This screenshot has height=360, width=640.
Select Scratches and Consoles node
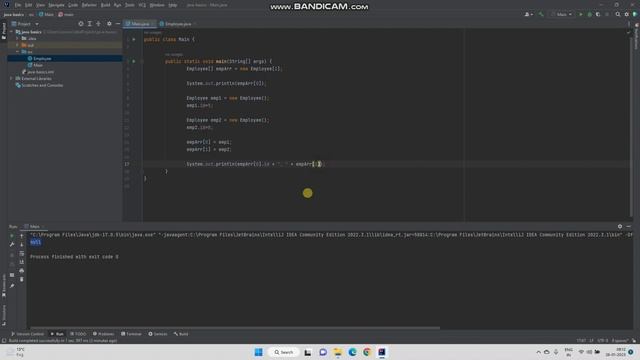pos(39,85)
